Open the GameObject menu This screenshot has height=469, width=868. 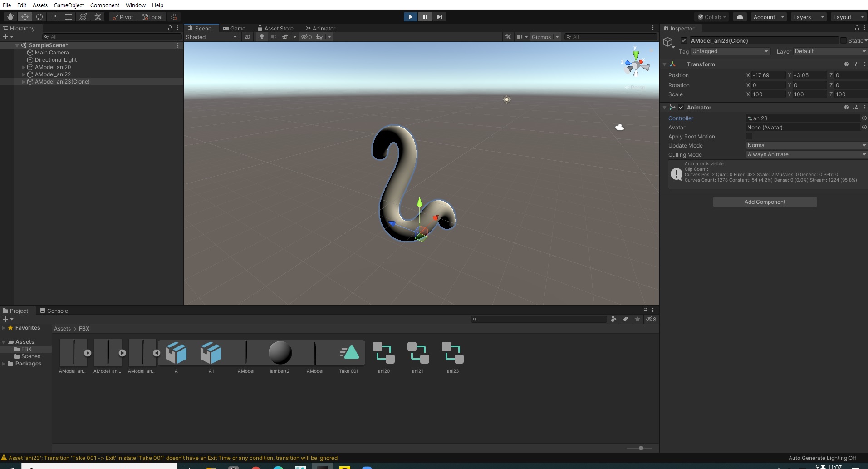click(69, 5)
